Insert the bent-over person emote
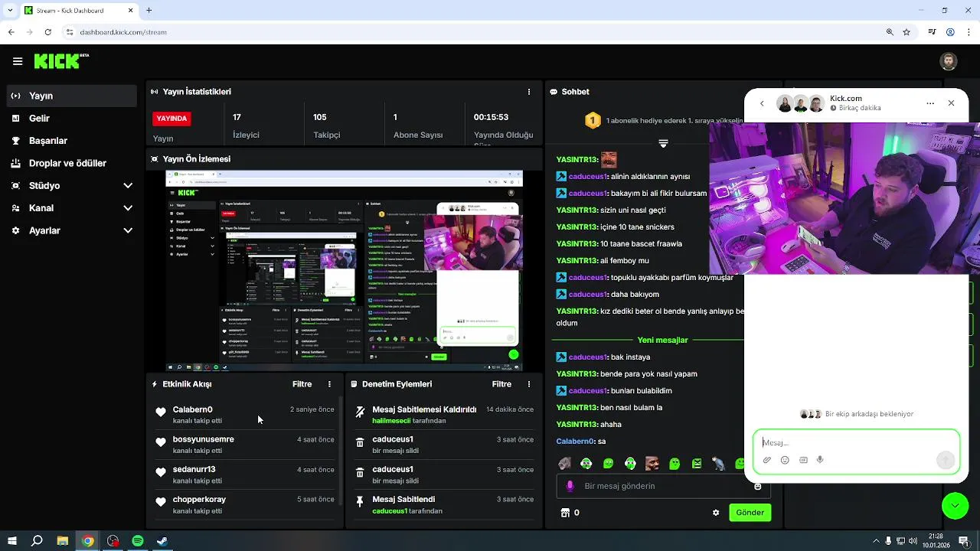This screenshot has width=980, height=551. 718,463
